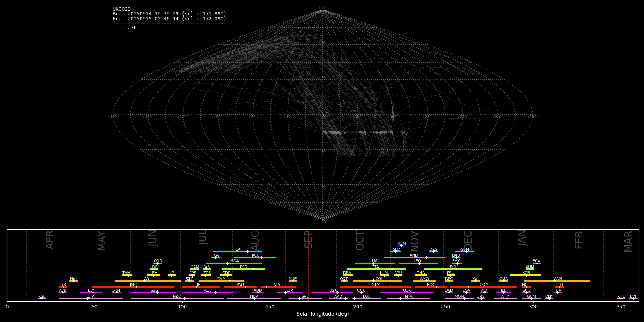
Task: Select the Beg: 20250914 19:39:29 line
Action: pyautogui.click(x=170, y=14)
